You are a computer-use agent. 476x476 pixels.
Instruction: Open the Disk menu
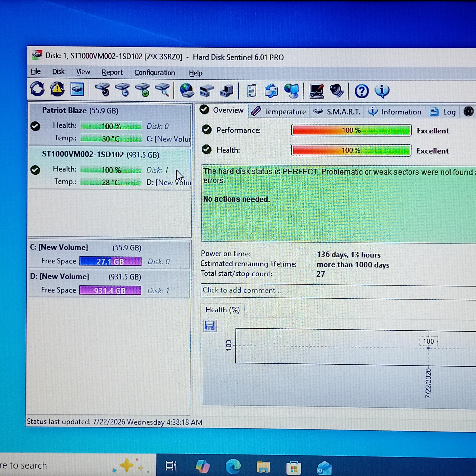pos(58,72)
